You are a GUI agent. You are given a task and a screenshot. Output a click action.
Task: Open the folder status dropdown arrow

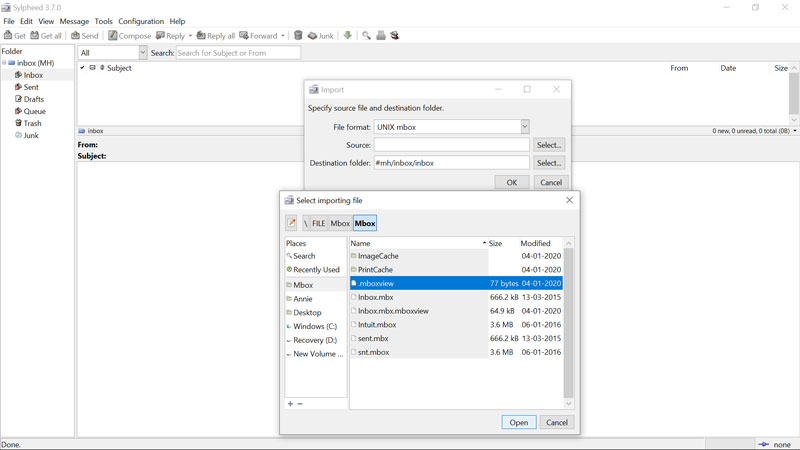[x=795, y=131]
